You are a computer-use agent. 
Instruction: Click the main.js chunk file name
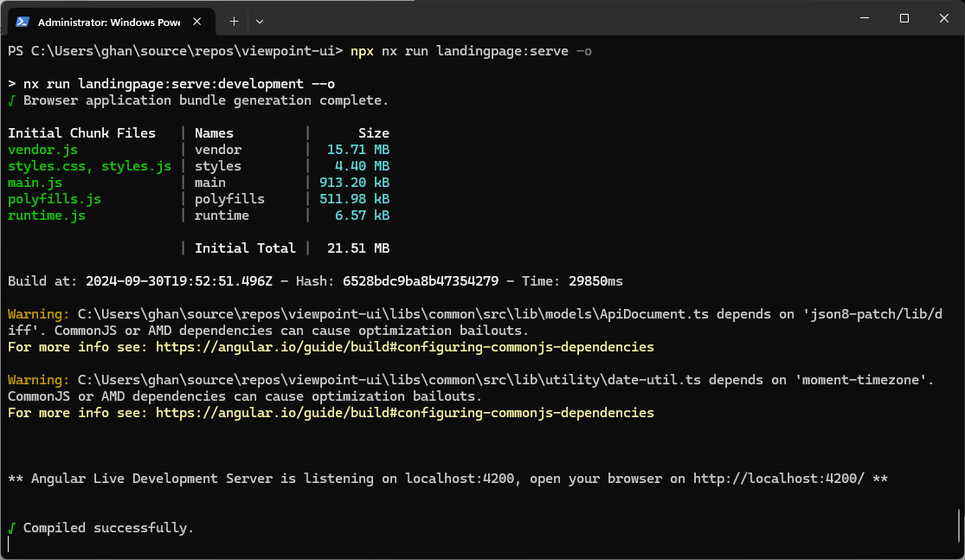coord(35,183)
